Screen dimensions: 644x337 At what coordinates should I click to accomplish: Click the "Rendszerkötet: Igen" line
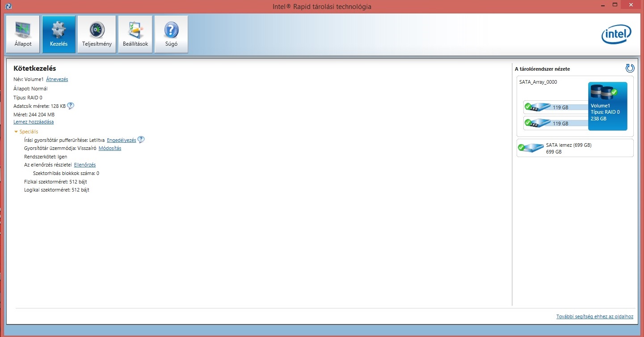pyautogui.click(x=45, y=157)
